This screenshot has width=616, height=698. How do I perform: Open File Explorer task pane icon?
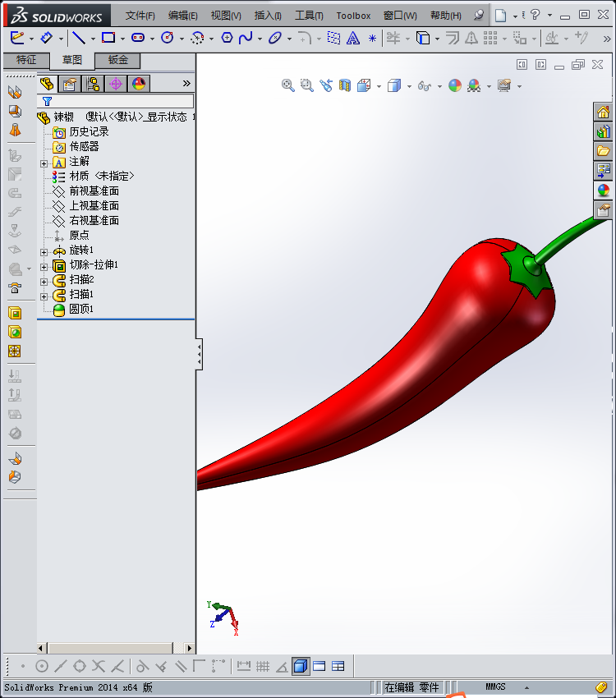pos(603,151)
